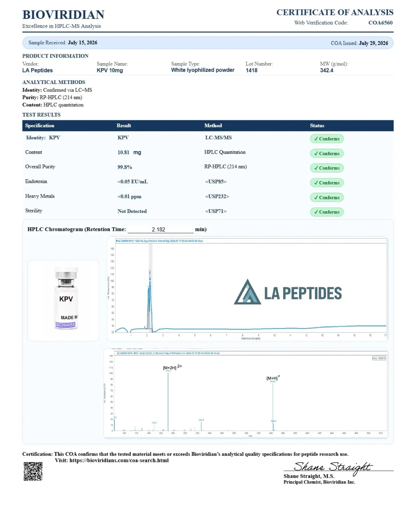Click Sample Received date July 15, 2026
Screen dimensions: 411x532
pos(83,43)
